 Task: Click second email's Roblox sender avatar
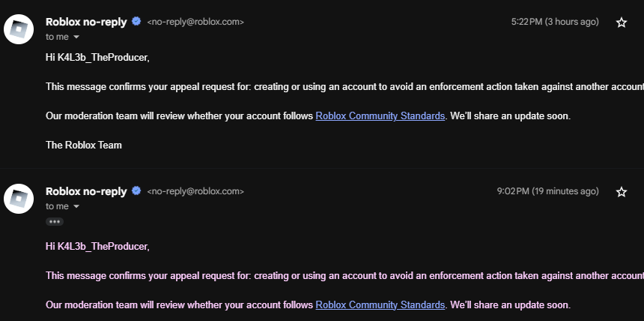[19, 199]
